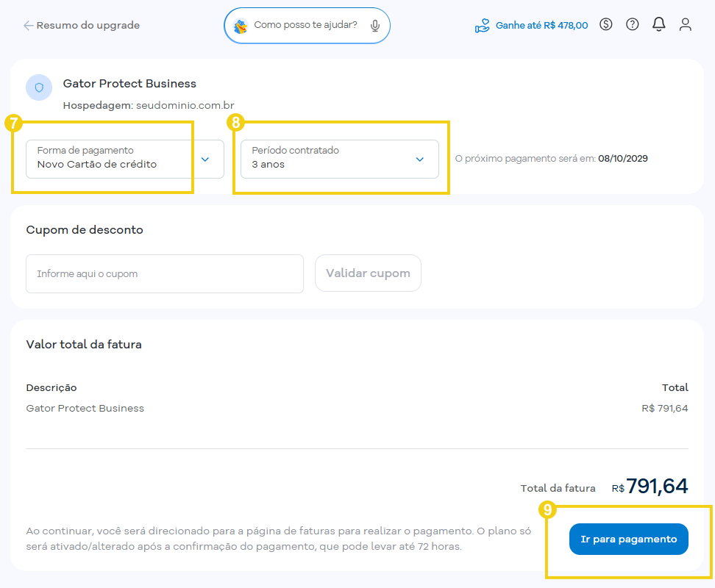Image resolution: width=715 pixels, height=588 pixels.
Task: Click the 'Total' column header
Action: pyautogui.click(x=675, y=387)
